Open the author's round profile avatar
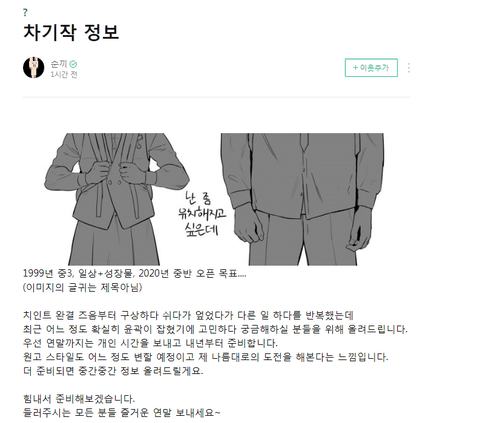480x423 pixels. [34, 68]
